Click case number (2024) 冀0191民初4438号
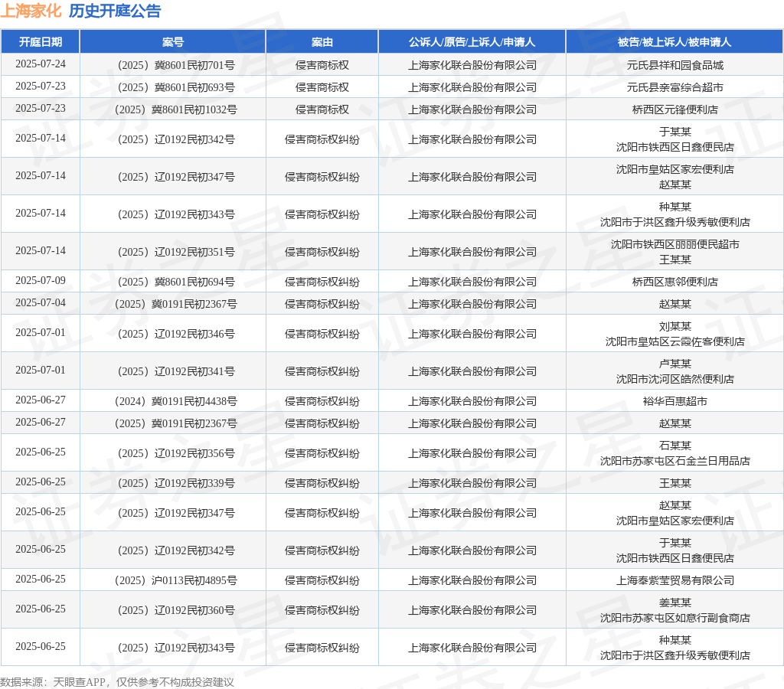The height and width of the screenshot is (689, 784). pyautogui.click(x=176, y=401)
